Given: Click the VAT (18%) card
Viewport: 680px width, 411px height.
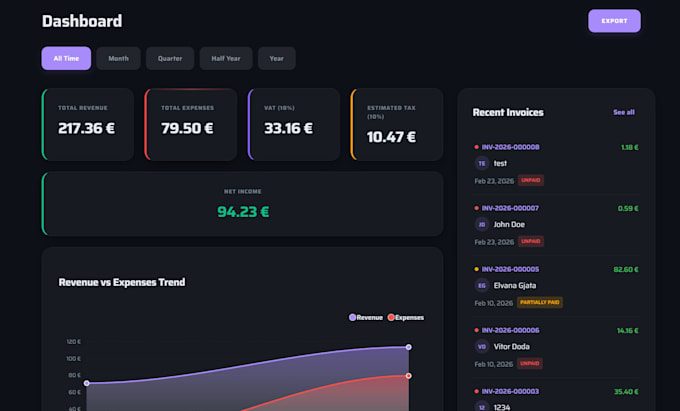Looking at the screenshot, I should tap(294, 124).
